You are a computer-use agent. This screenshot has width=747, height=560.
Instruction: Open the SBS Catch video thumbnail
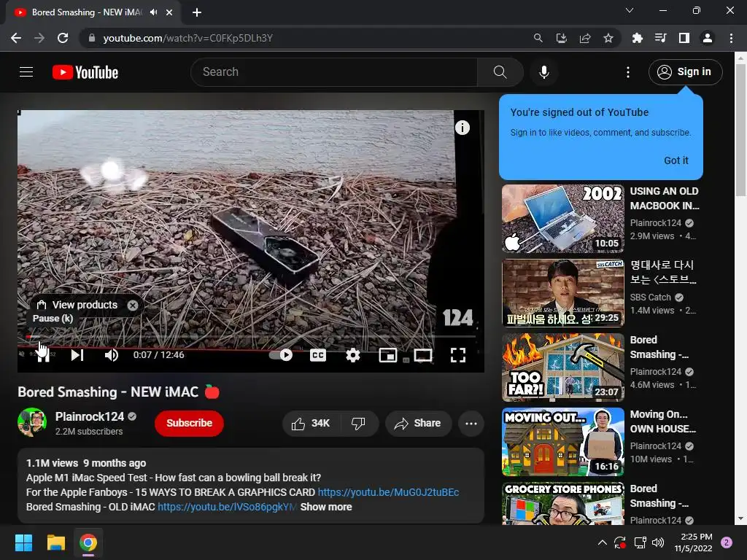click(562, 293)
